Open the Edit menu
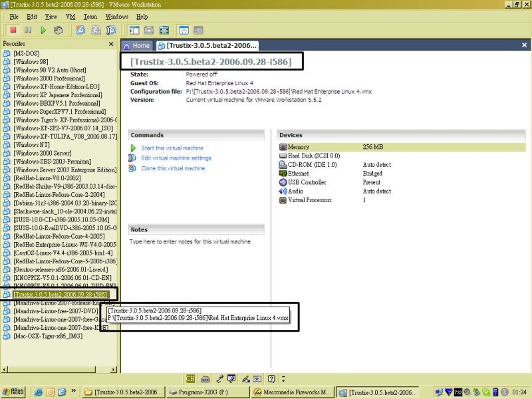 click(x=32, y=17)
